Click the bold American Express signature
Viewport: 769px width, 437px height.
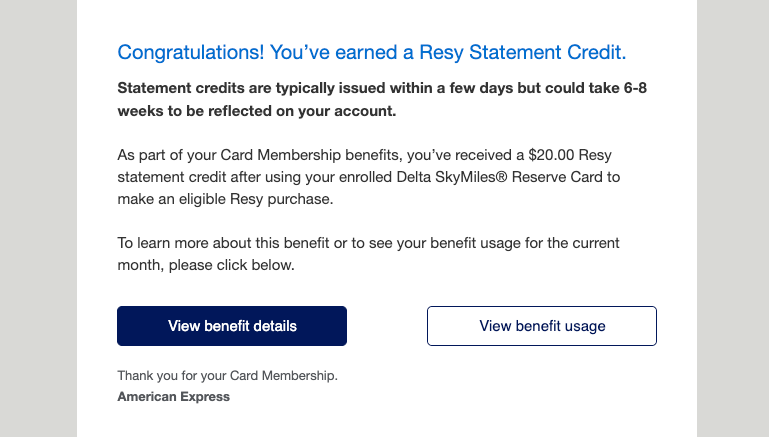click(x=174, y=397)
